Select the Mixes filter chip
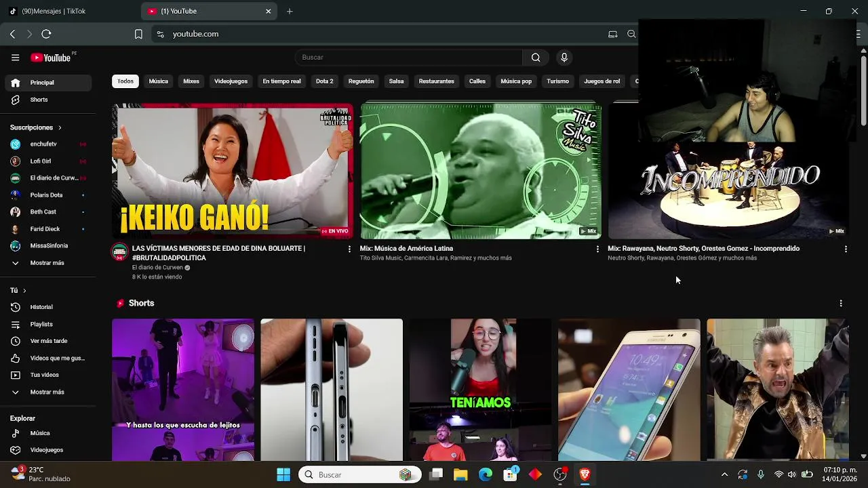Screen dimensions: 868x488 pos(191,81)
